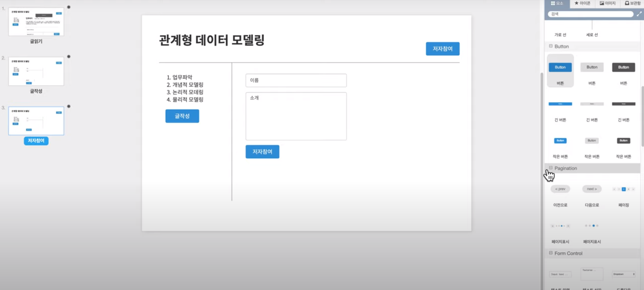
Task: Click the expand icon beside the 검색 box
Action: (x=639, y=14)
